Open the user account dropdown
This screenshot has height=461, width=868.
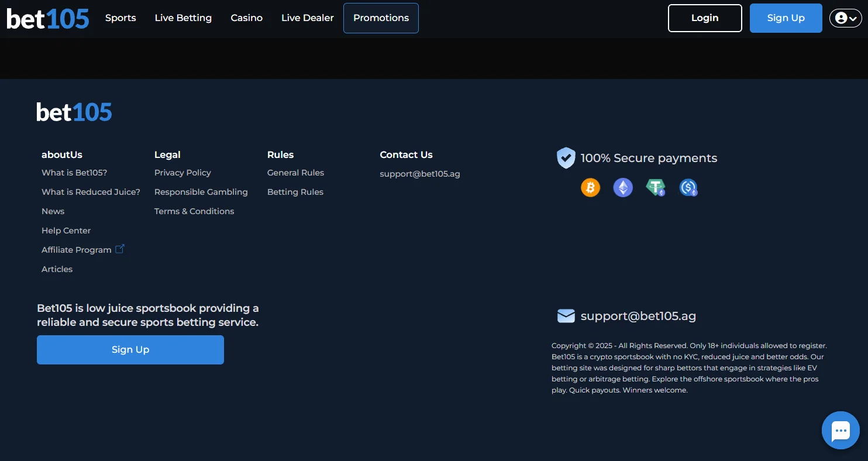[x=846, y=18]
